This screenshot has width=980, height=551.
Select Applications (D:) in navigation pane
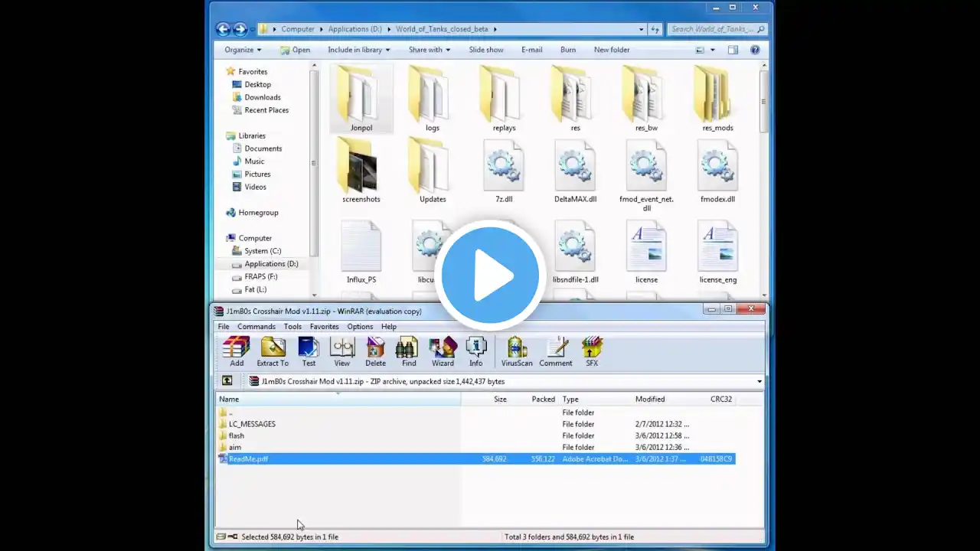point(271,264)
